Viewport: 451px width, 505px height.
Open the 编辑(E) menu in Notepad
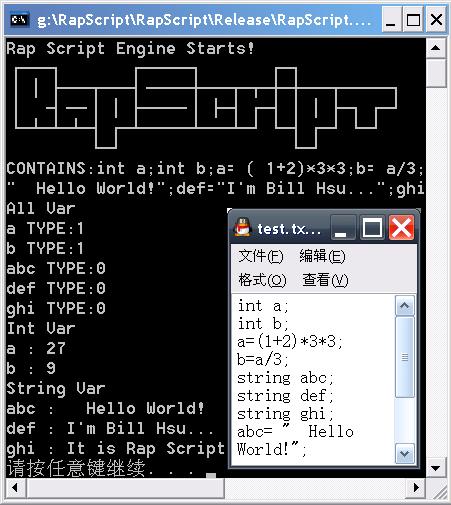(322, 256)
